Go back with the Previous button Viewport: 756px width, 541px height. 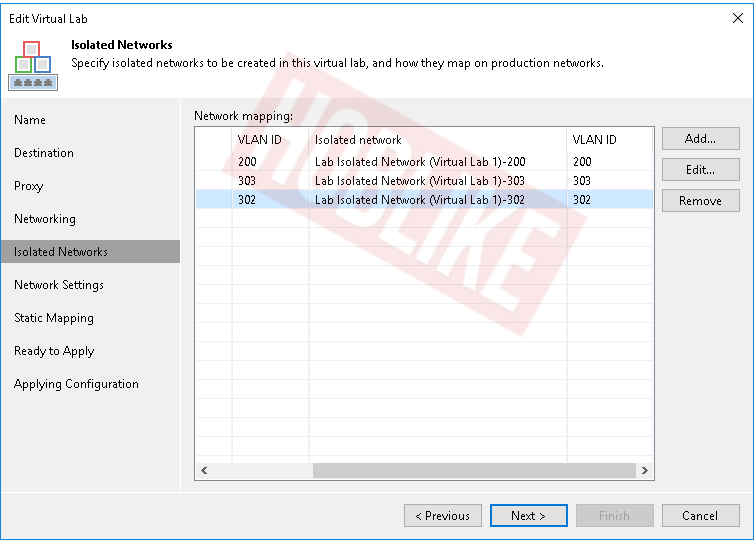click(443, 516)
